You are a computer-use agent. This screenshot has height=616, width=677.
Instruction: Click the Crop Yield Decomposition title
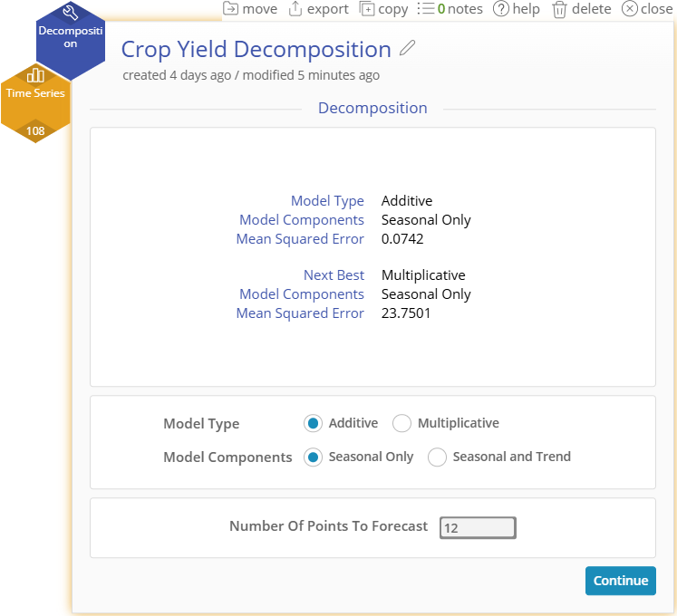click(256, 49)
